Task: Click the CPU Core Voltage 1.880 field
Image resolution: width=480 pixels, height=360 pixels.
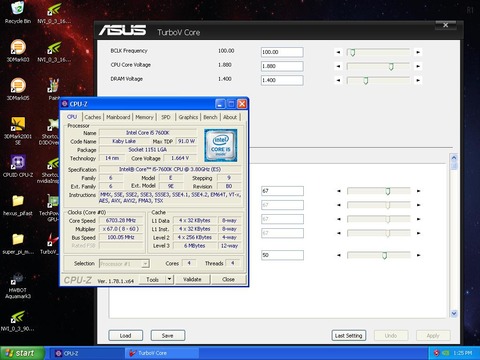Action: coord(282,66)
